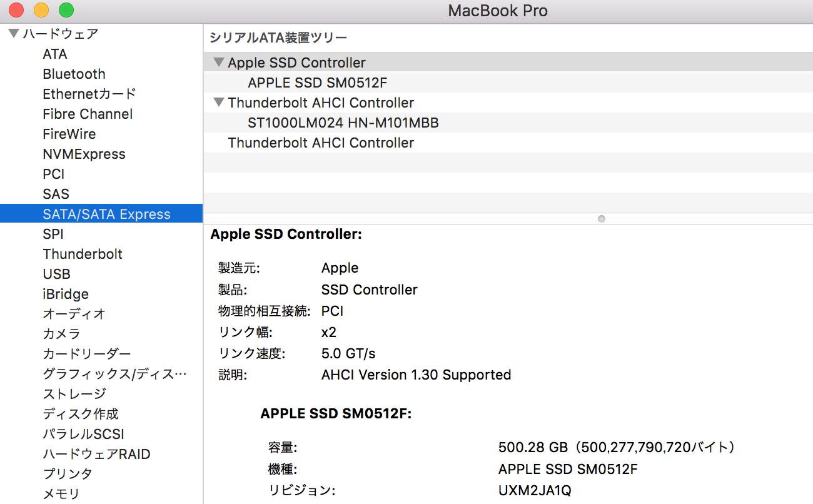This screenshot has height=504, width=813.
Task: Open ATA in the sidebar
Action: [55, 54]
